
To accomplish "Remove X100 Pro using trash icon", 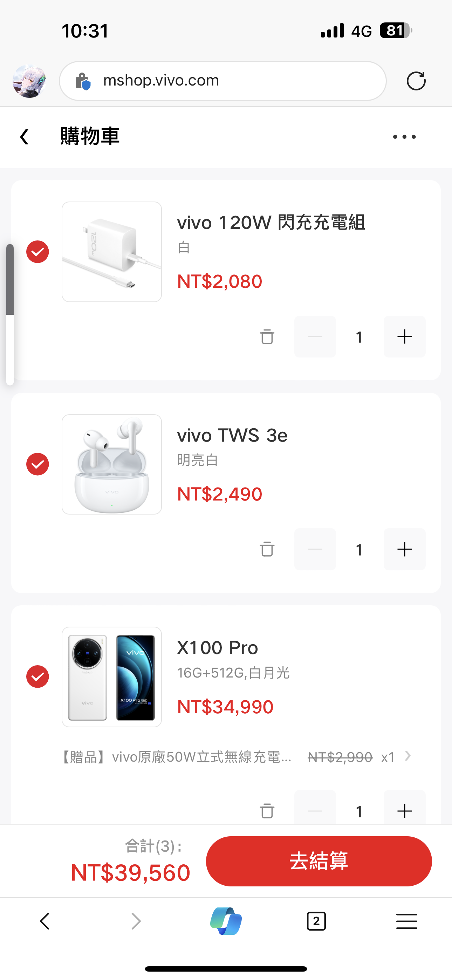I will click(267, 810).
